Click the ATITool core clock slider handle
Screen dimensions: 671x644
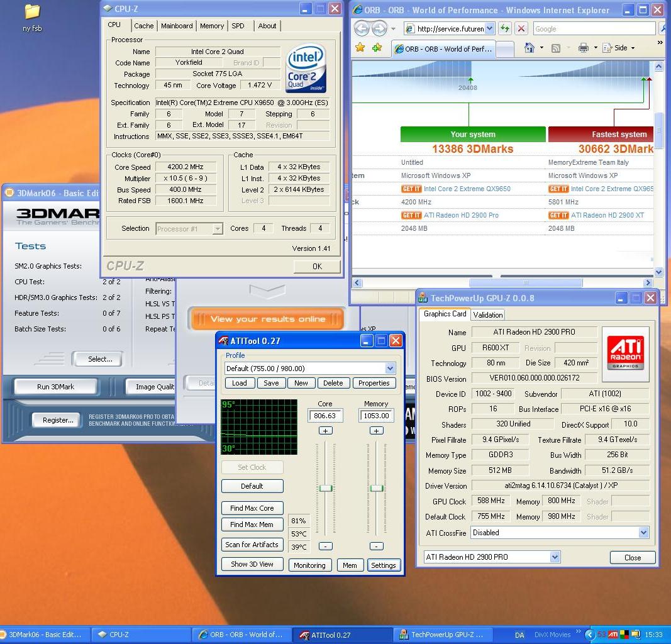click(x=326, y=488)
